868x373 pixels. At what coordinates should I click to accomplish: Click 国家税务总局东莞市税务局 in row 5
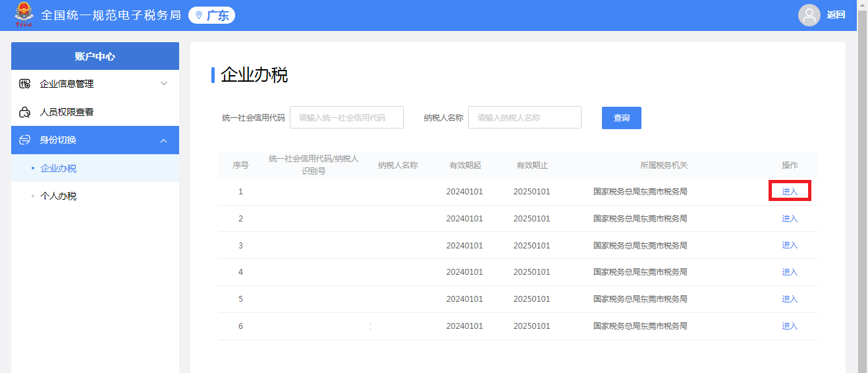point(640,299)
